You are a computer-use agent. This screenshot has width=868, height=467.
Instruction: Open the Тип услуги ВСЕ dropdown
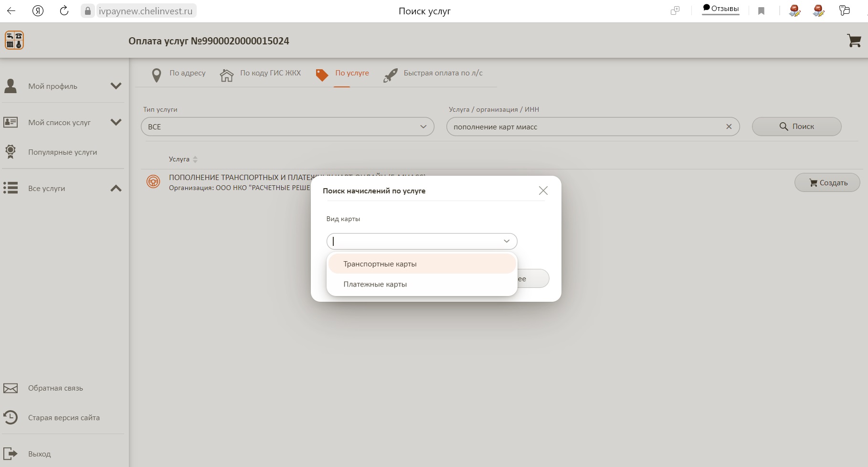287,127
